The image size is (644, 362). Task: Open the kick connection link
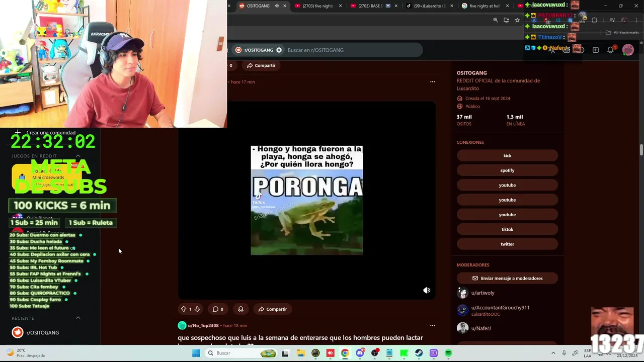coord(507,155)
